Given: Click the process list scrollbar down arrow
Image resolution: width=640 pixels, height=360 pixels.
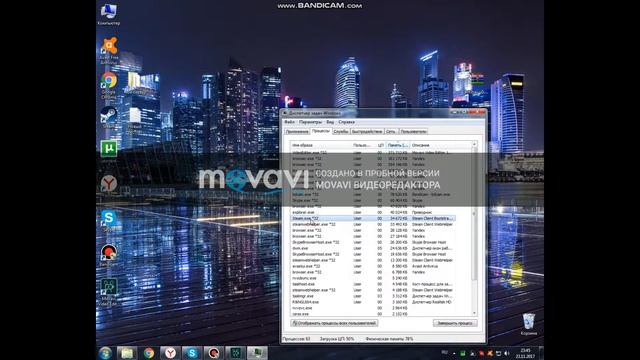Looking at the screenshot, I should coord(474,313).
